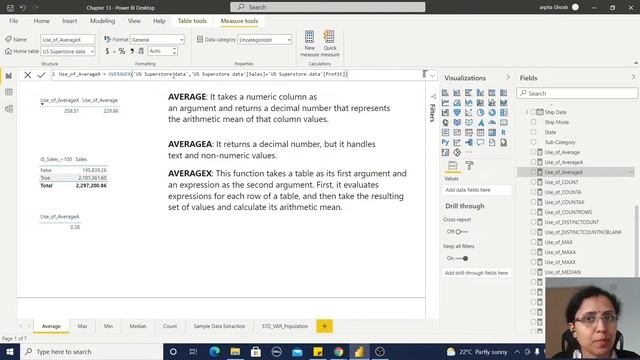
Task: Select the funnel chart visual
Action: coord(457,113)
